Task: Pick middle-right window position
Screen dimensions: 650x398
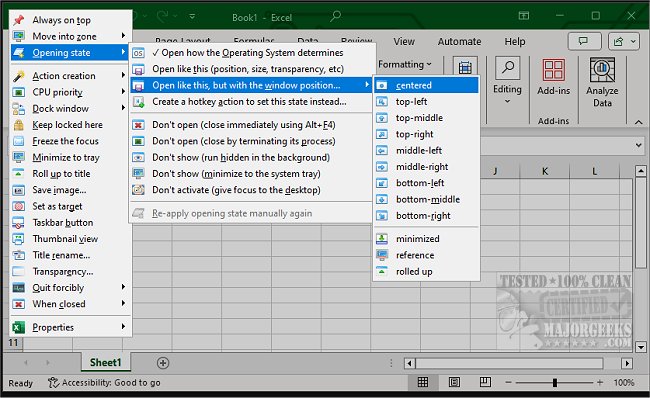Action: coord(426,167)
